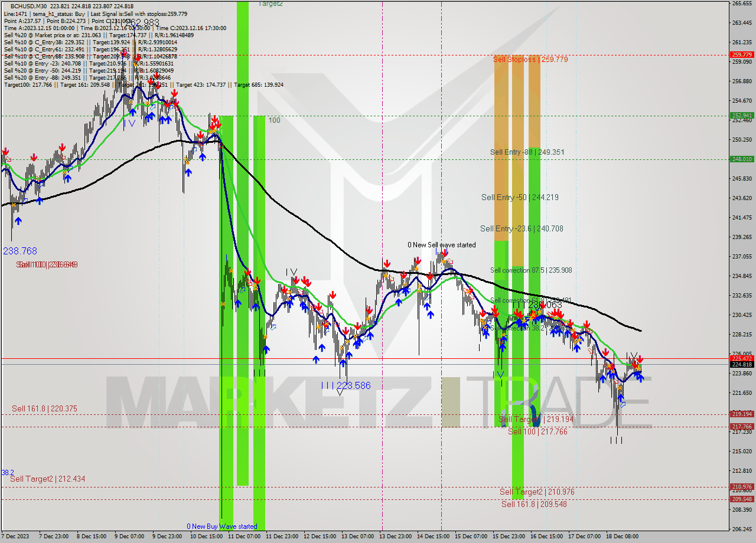Click the 265.635 price scale value
Viewport: 756px width, 543px height.
pyautogui.click(x=742, y=4)
